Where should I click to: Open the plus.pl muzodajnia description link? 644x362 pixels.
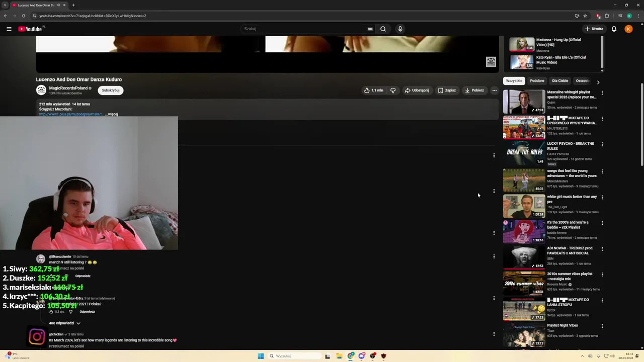(71, 114)
